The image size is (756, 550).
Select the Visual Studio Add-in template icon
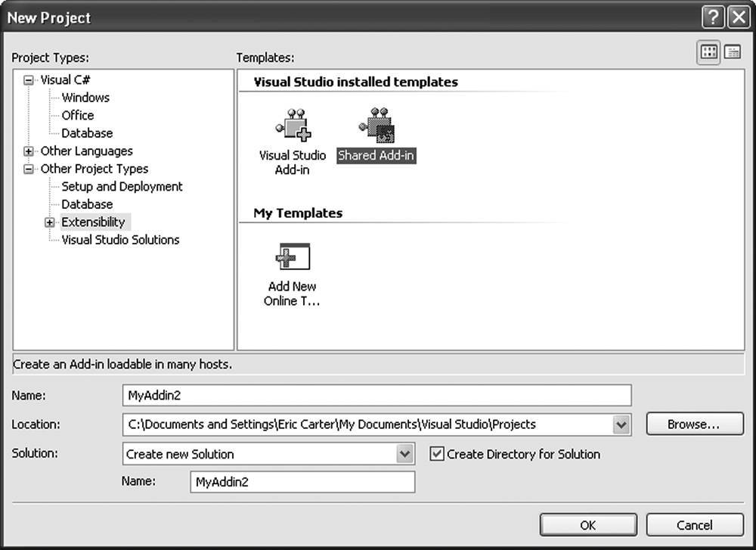tap(293, 126)
